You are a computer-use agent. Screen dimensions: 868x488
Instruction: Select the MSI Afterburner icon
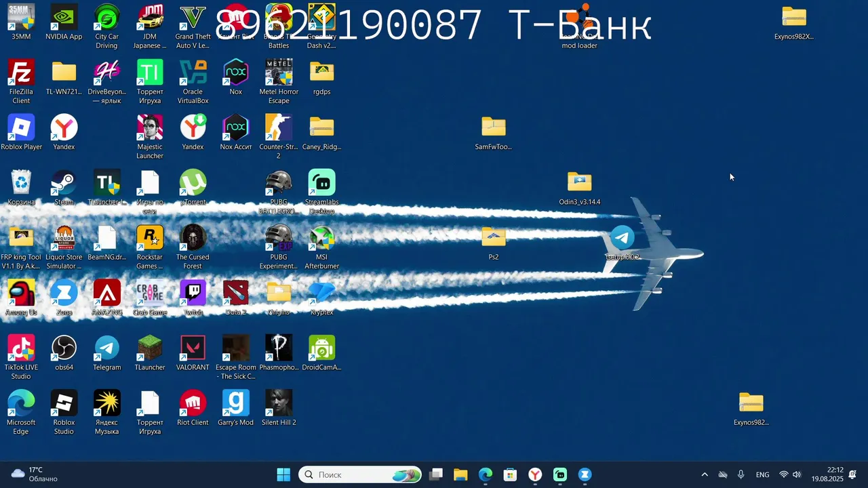click(x=321, y=238)
